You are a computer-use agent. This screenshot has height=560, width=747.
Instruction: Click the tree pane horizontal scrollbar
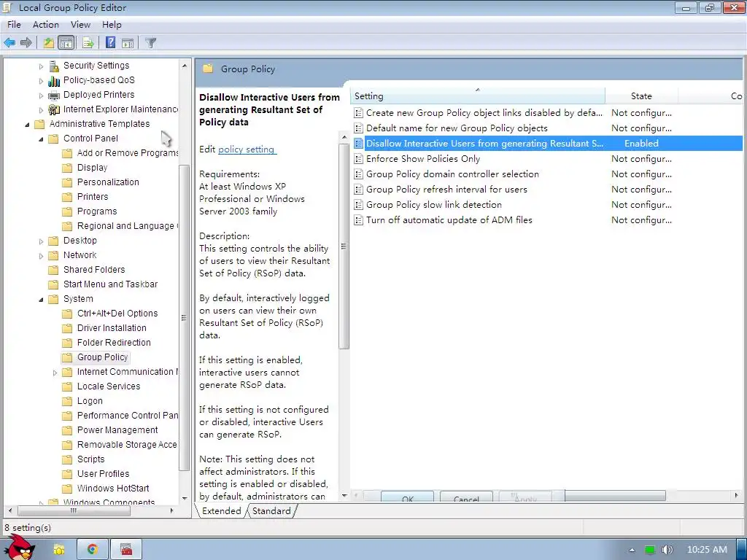[x=74, y=510]
